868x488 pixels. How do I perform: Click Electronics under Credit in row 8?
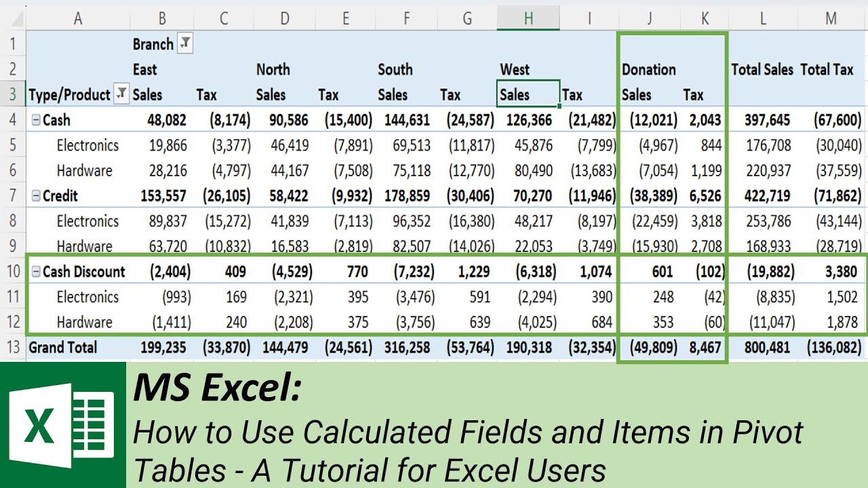pyautogui.click(x=87, y=222)
